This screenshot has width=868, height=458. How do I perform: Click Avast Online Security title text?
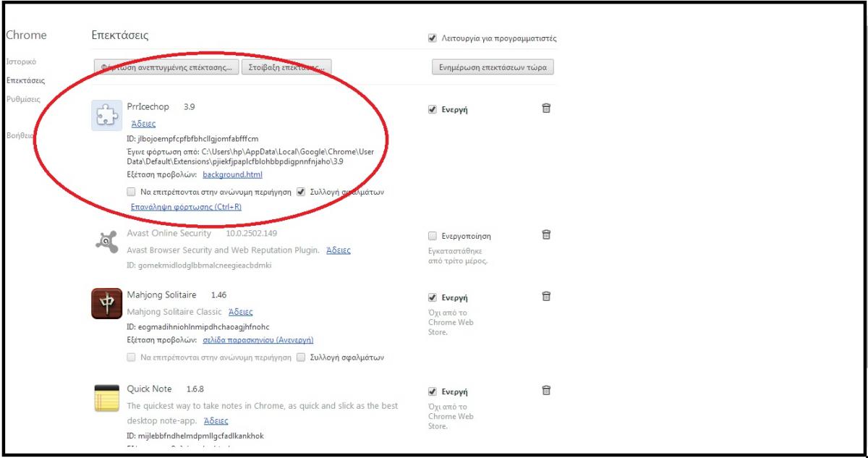coord(169,234)
